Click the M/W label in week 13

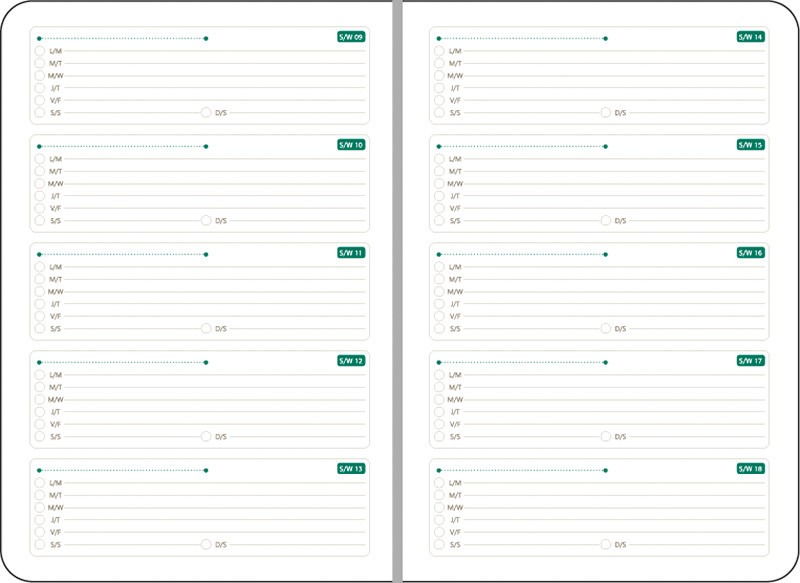tap(56, 508)
